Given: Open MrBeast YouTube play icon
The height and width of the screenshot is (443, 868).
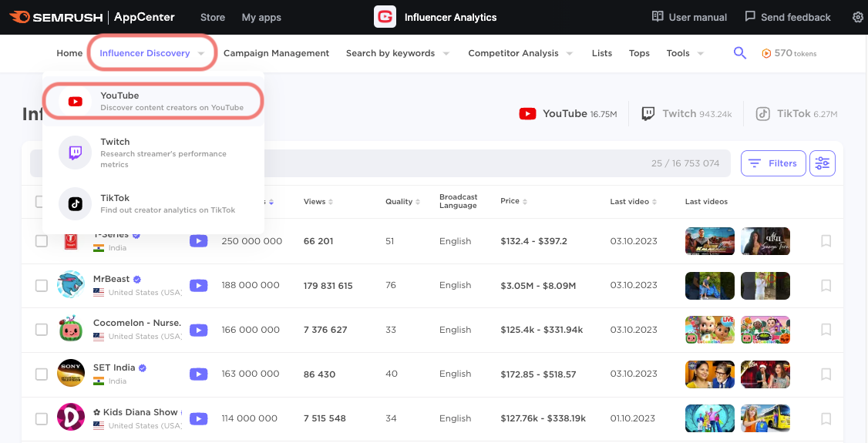Looking at the screenshot, I should point(199,286).
